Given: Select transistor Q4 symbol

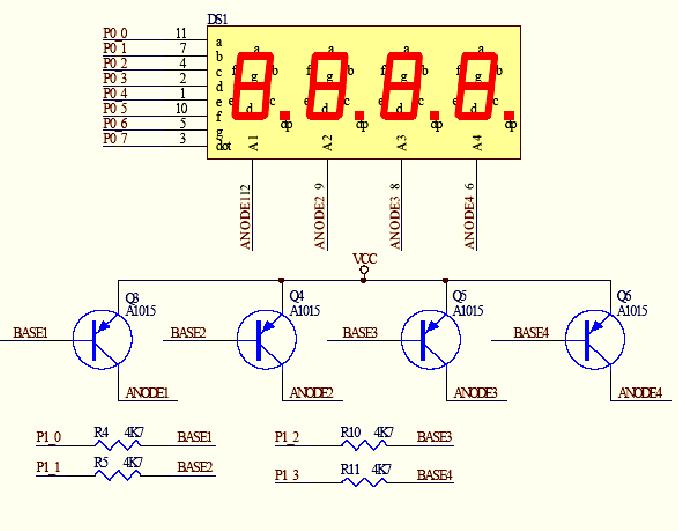Looking at the screenshot, I should click(x=267, y=340).
